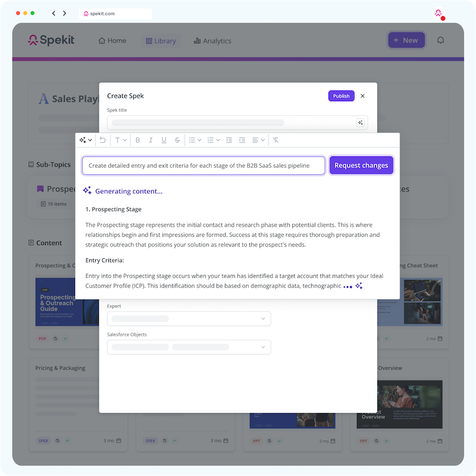Screen dimensions: 476x476
Task: Toggle underline formatting
Action: click(164, 140)
